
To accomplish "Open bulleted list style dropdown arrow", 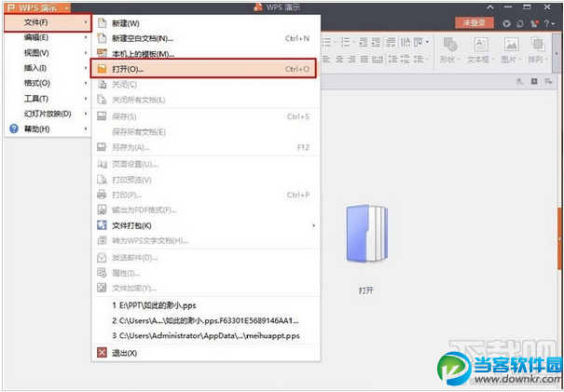I will 335,42.
